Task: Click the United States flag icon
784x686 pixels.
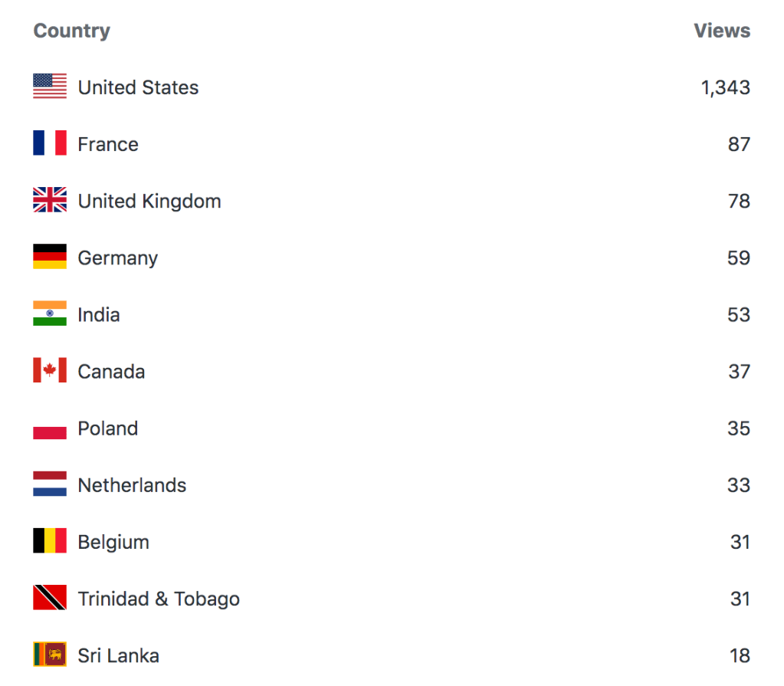Action: pyautogui.click(x=50, y=87)
